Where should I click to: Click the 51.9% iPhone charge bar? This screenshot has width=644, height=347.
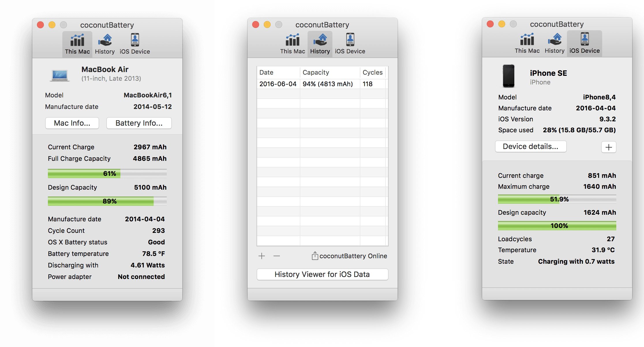(x=557, y=199)
